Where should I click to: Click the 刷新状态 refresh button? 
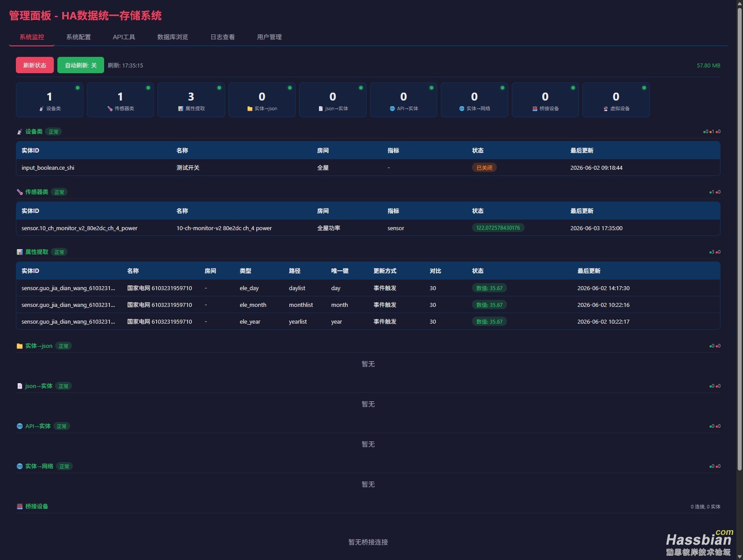(x=35, y=65)
